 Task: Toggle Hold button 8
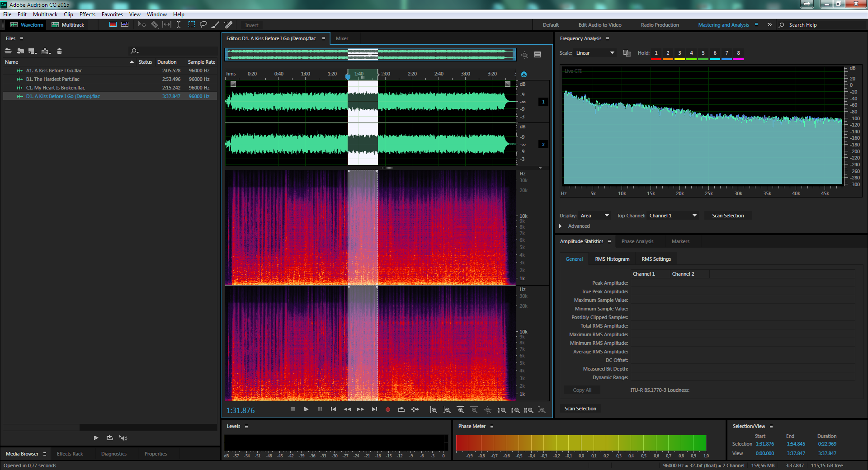[x=738, y=53]
